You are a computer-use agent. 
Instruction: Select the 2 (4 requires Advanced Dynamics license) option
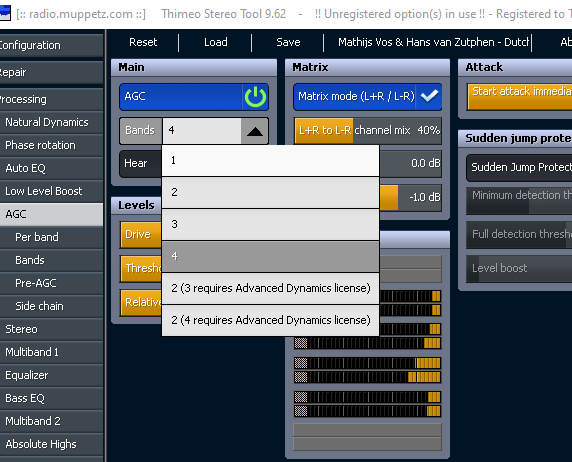pyautogui.click(x=270, y=320)
